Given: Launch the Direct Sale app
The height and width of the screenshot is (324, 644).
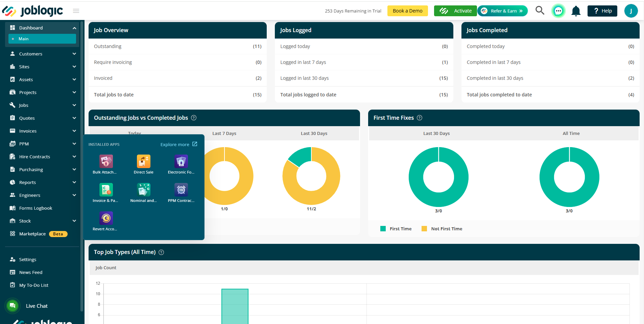Looking at the screenshot, I should [x=143, y=161].
